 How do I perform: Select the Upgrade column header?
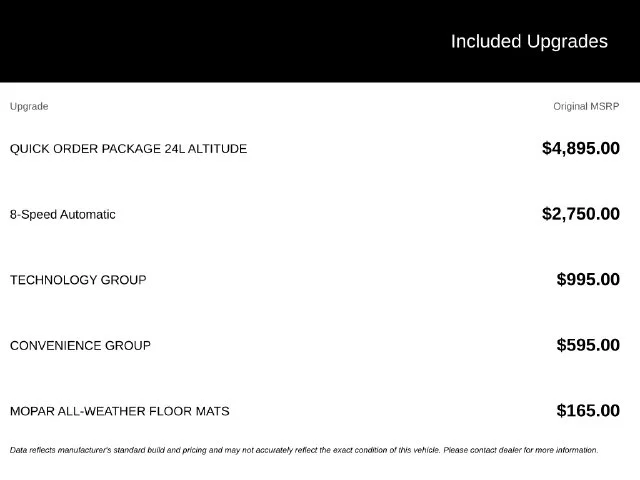tap(29, 107)
